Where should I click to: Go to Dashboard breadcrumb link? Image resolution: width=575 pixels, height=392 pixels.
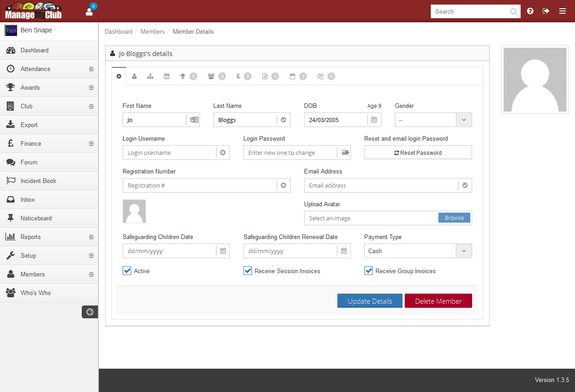click(118, 32)
